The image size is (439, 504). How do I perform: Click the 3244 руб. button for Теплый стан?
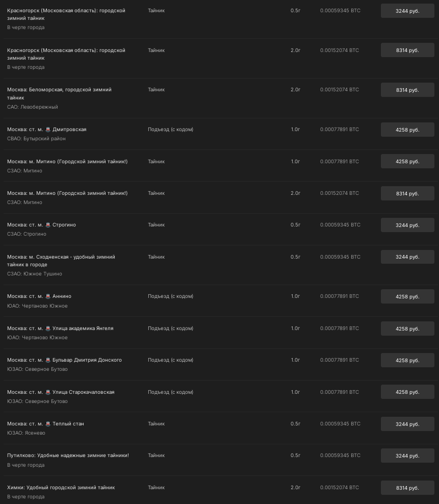[407, 424]
